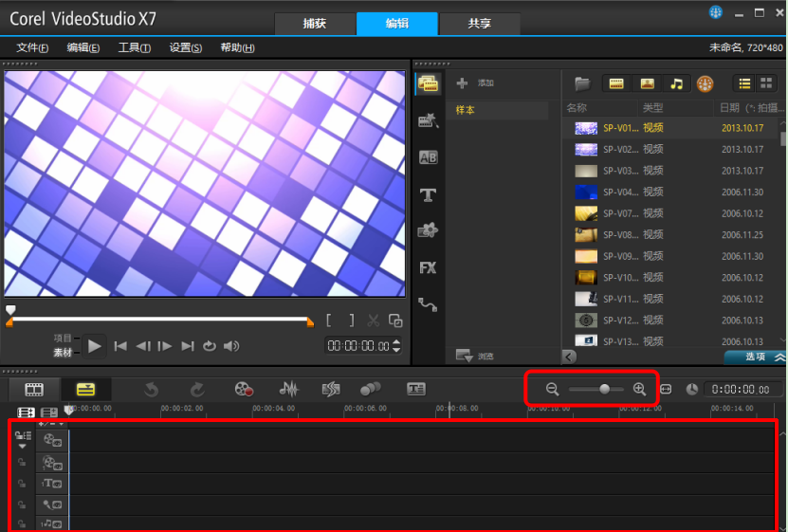The image size is (788, 532).
Task: Click the zoom in magnifier on timeline
Action: pos(639,389)
